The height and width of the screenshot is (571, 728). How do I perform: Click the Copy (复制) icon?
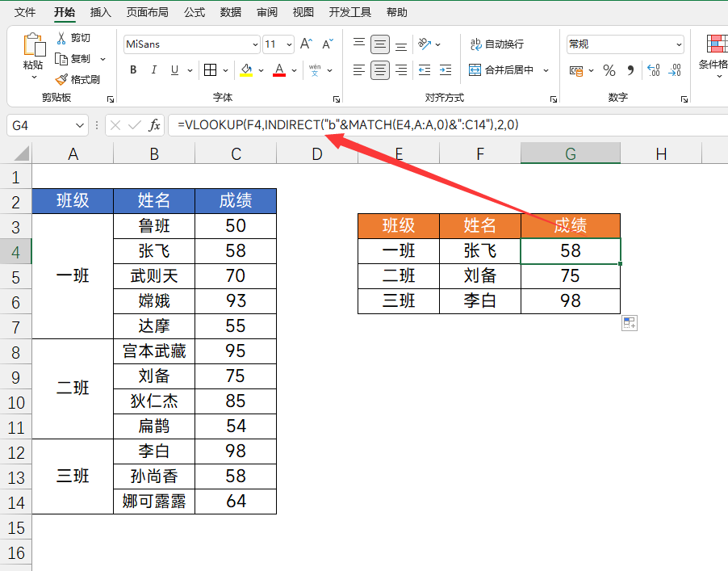(61, 59)
